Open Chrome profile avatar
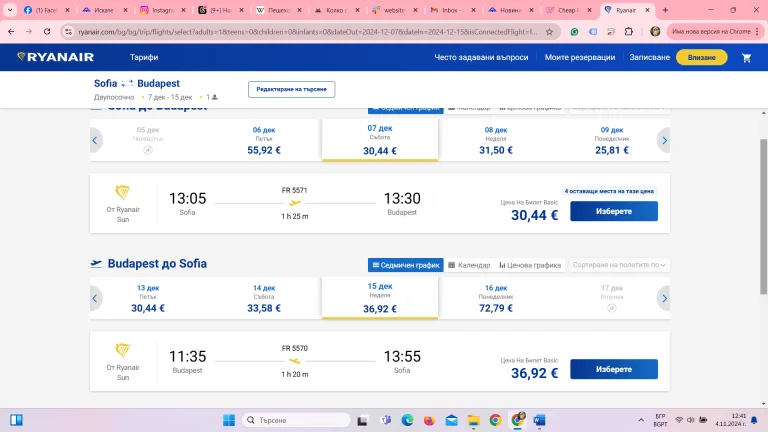Screen dimensions: 768x432 [x=655, y=31]
